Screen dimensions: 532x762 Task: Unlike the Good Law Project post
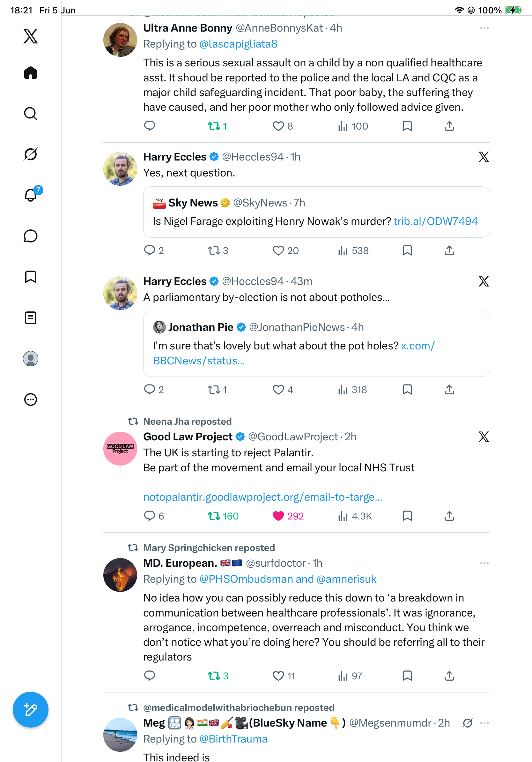coord(288,516)
